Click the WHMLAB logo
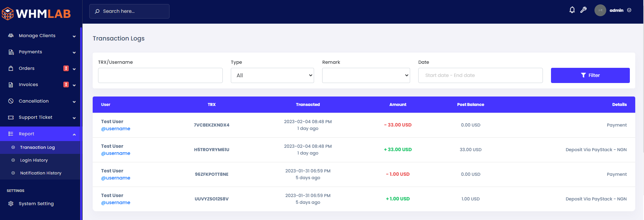The height and width of the screenshot is (220, 644). click(36, 13)
